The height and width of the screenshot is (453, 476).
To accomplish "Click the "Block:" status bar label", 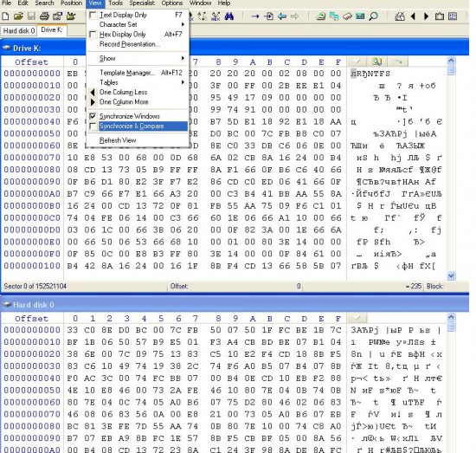I will click(435, 286).
